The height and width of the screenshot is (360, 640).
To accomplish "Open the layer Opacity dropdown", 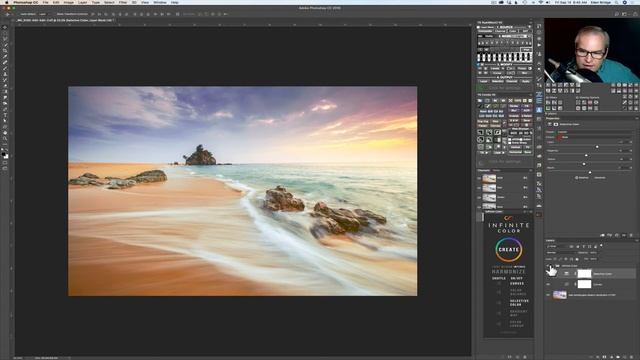I will point(593,253).
